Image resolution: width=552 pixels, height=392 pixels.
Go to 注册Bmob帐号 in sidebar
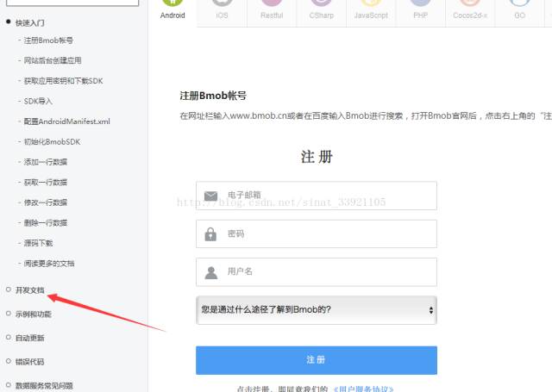[x=48, y=40]
